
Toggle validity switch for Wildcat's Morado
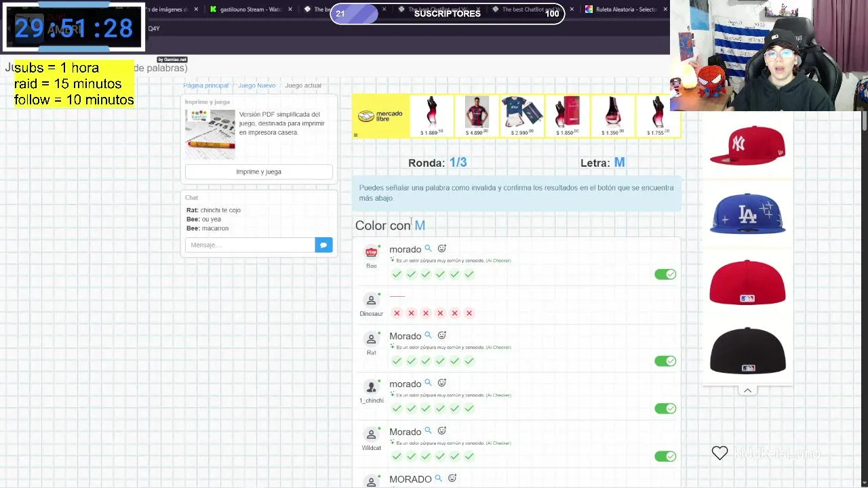(x=665, y=456)
